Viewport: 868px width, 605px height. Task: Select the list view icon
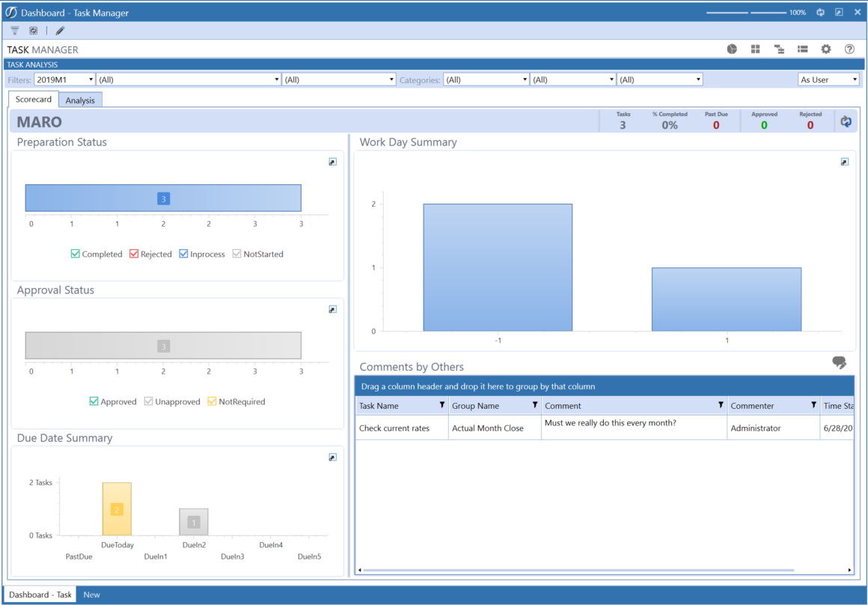[x=802, y=49]
